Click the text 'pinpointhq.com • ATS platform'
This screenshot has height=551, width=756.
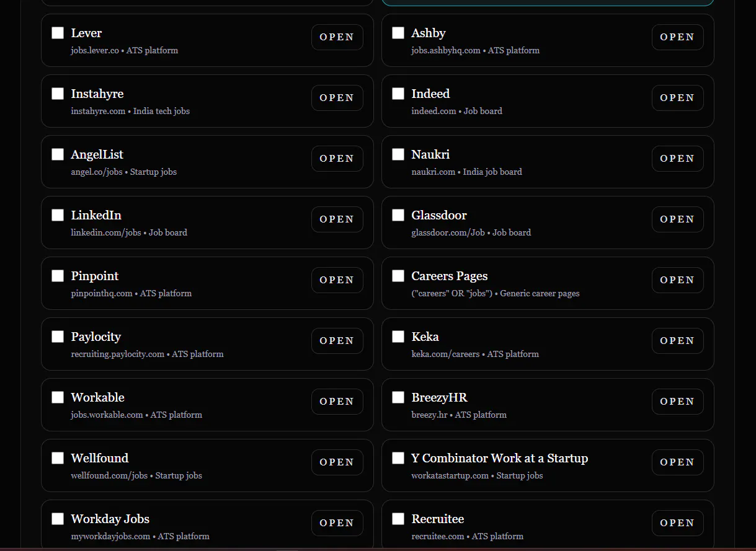pyautogui.click(x=131, y=293)
